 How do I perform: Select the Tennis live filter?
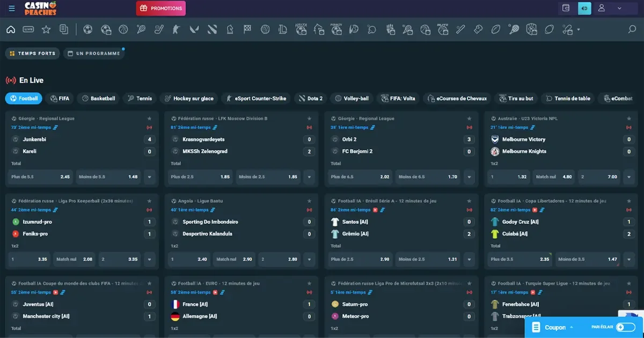point(140,98)
